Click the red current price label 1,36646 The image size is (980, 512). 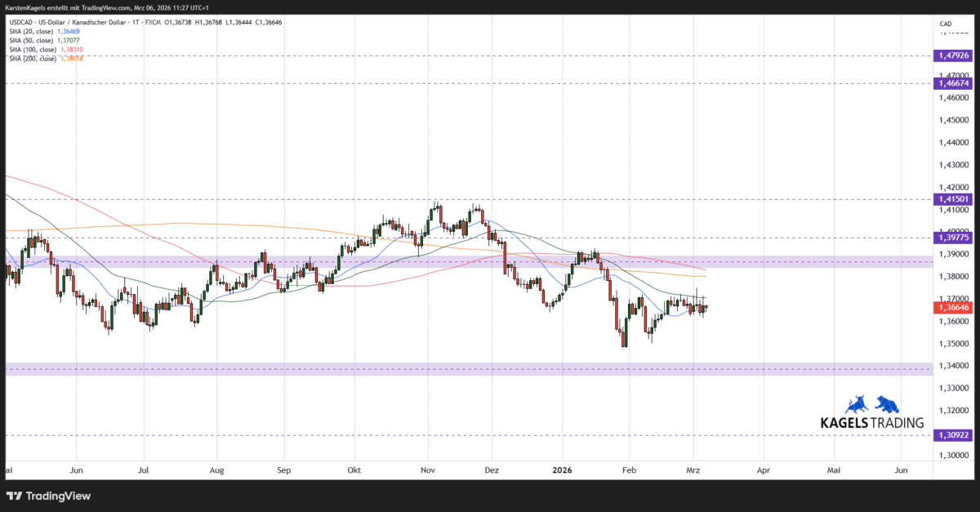pyautogui.click(x=951, y=308)
